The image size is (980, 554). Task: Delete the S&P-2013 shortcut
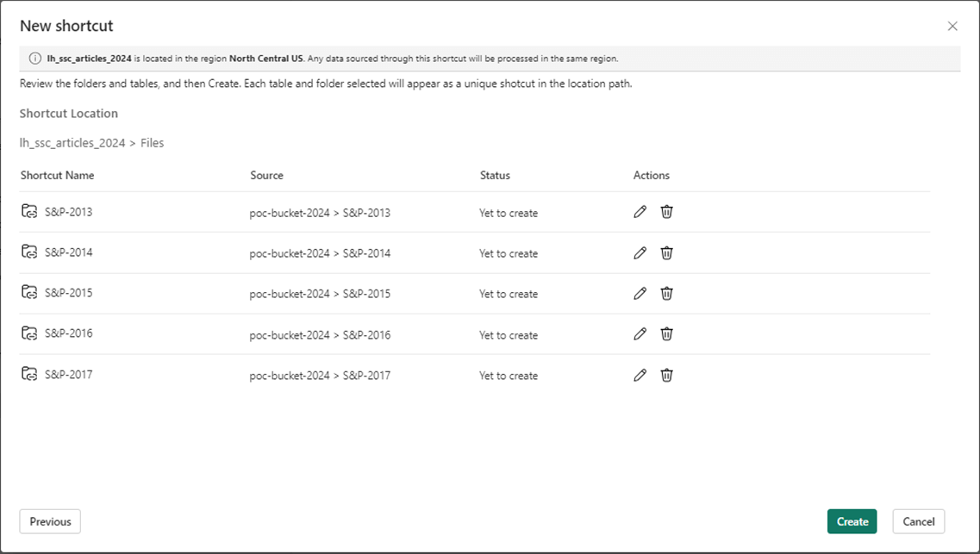(666, 212)
